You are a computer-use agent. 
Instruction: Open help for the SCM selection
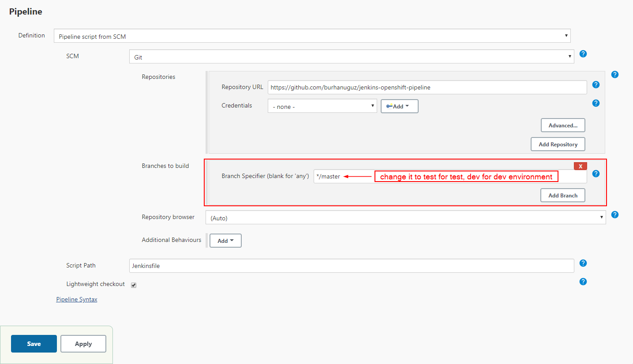(583, 54)
